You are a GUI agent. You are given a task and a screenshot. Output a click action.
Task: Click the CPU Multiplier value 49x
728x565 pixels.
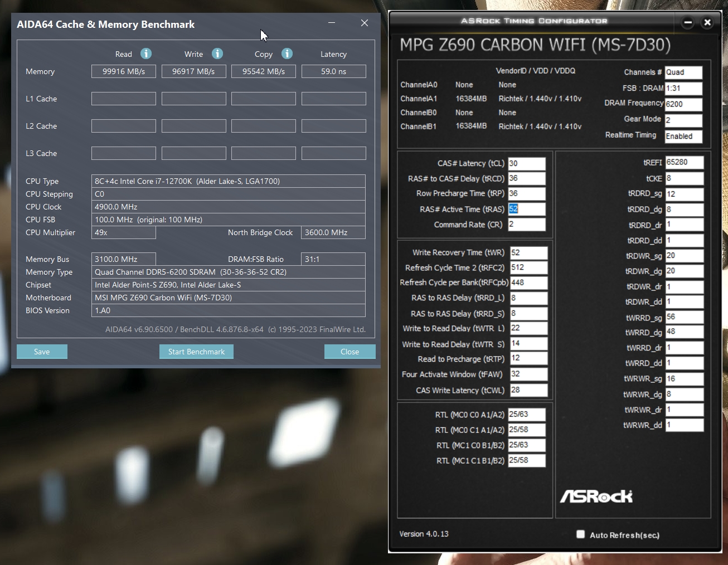point(124,232)
